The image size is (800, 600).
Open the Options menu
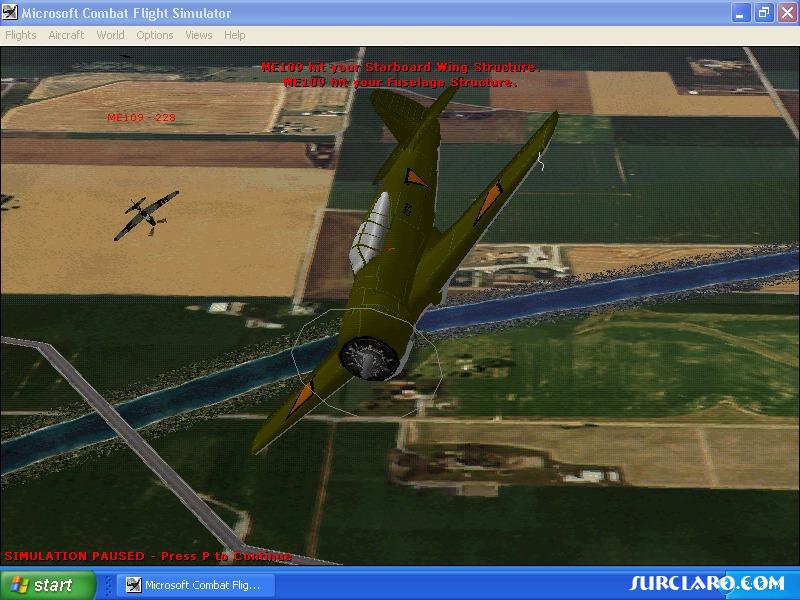[x=155, y=35]
